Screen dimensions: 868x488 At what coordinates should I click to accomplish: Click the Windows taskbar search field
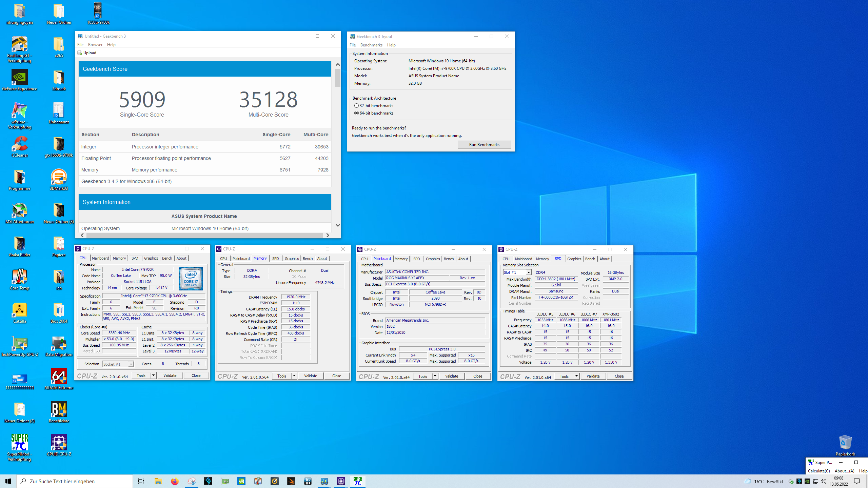[75, 481]
